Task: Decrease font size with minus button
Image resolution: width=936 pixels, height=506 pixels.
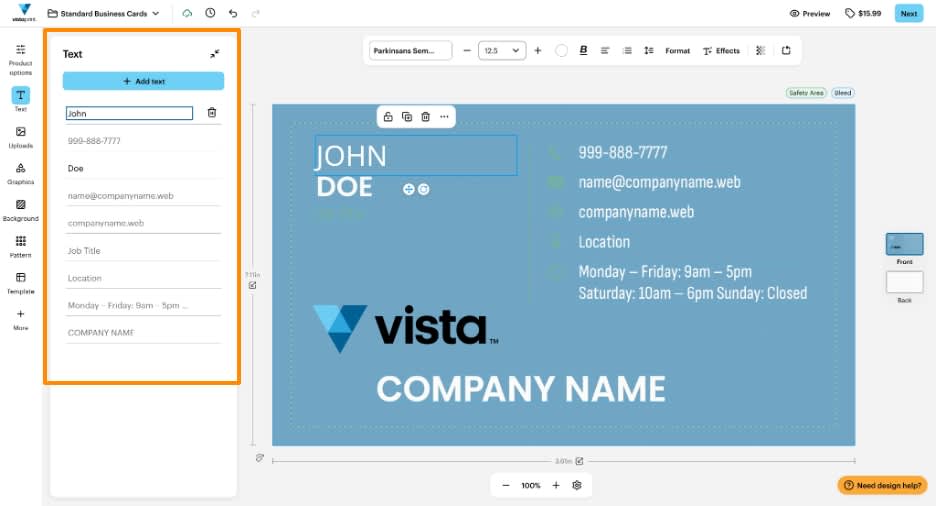Action: point(467,51)
